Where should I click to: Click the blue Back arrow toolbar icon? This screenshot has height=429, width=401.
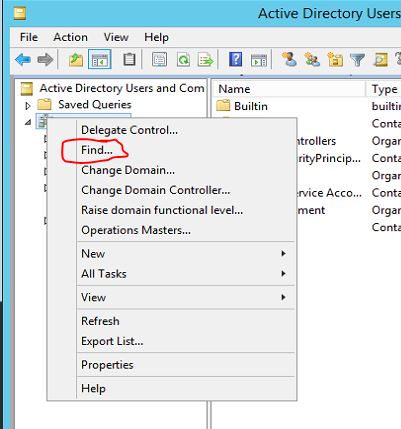pos(23,60)
